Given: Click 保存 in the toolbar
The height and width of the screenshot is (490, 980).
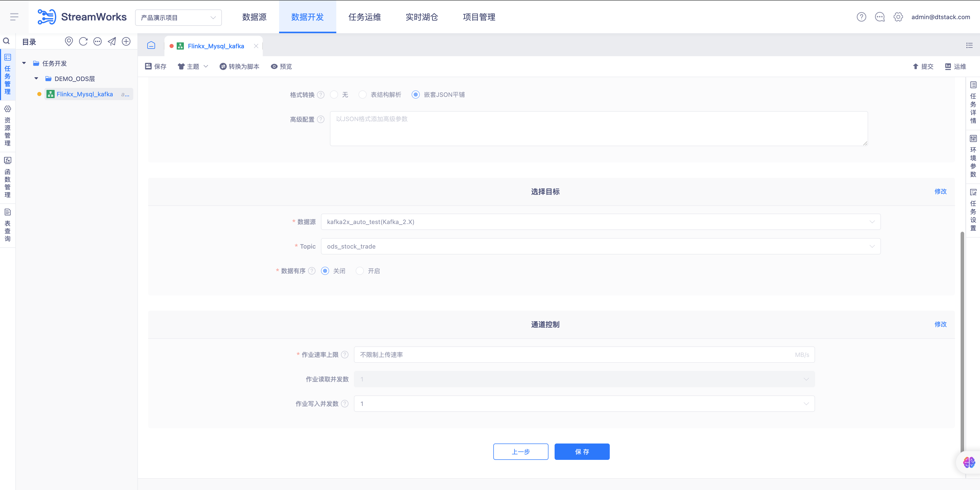Looking at the screenshot, I should 156,66.
